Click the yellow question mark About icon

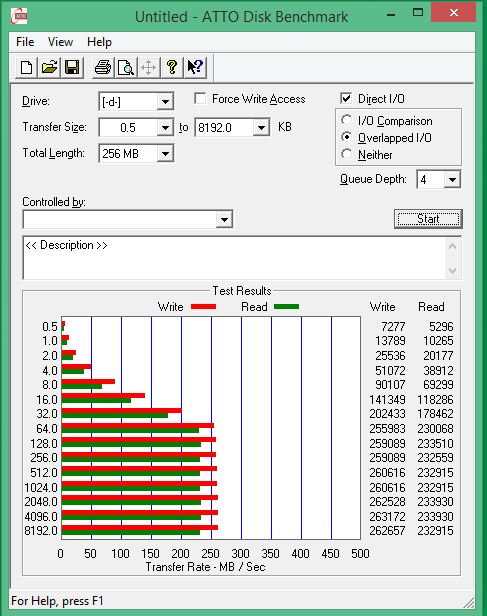(x=172, y=67)
